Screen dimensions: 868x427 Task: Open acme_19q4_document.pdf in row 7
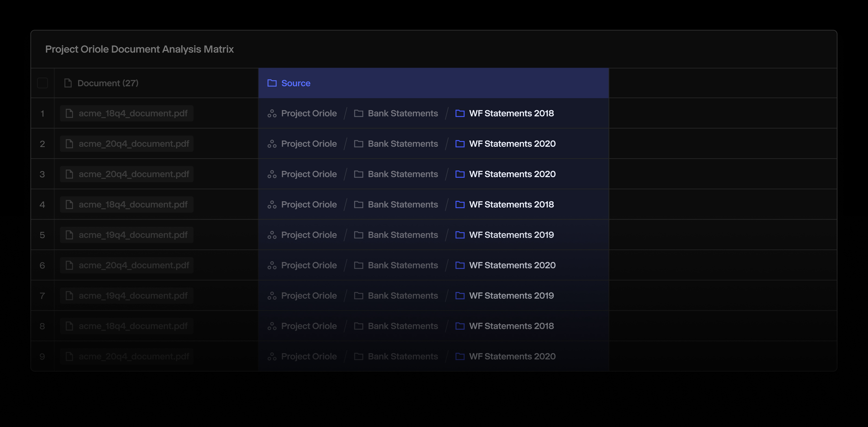pyautogui.click(x=133, y=296)
